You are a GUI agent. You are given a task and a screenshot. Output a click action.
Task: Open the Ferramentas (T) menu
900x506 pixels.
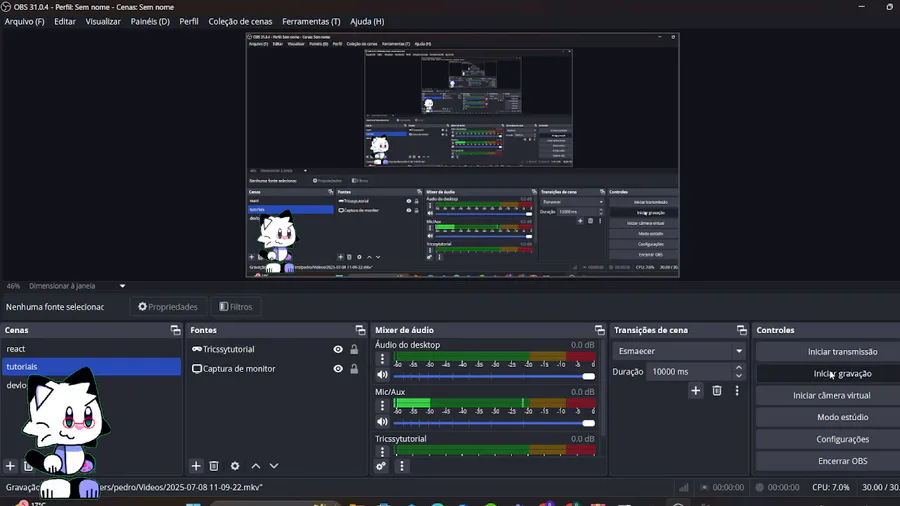pos(311,21)
